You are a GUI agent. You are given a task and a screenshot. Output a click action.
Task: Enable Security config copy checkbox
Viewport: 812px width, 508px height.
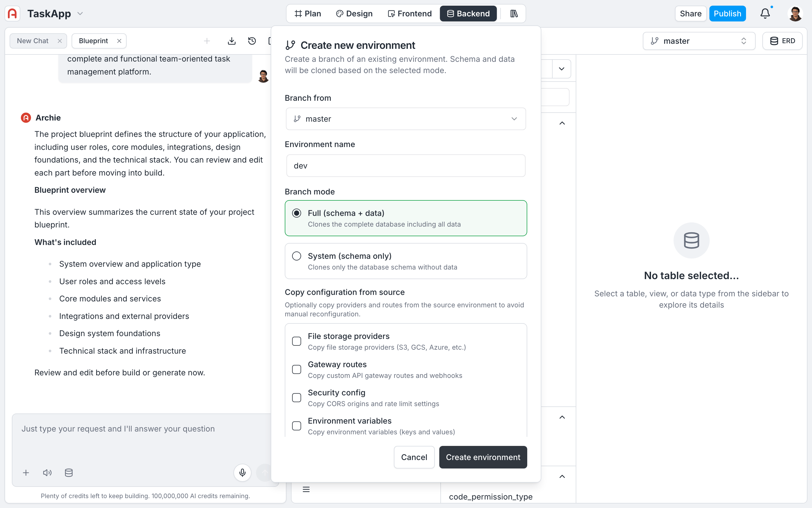click(x=297, y=397)
